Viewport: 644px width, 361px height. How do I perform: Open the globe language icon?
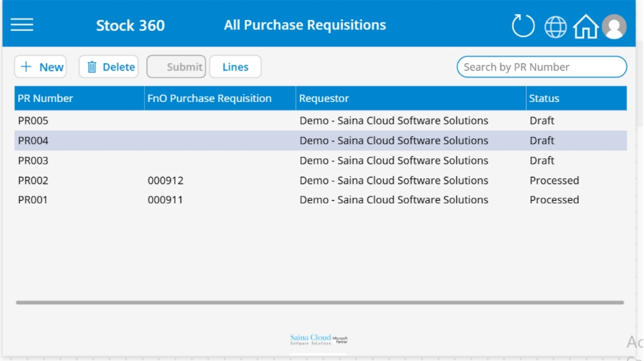tap(556, 27)
